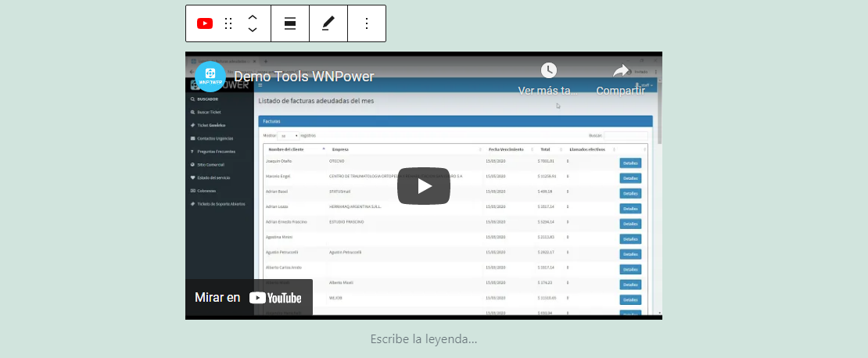The image size is (868, 358).
Task: Click the block drag handle dots
Action: point(228,23)
